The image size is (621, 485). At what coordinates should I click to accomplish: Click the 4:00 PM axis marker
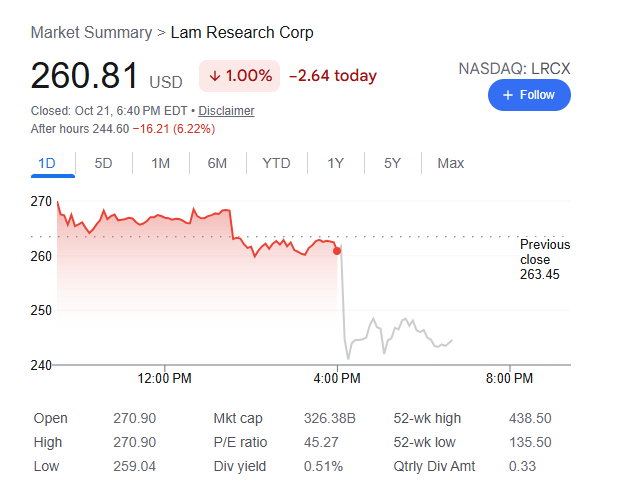click(x=337, y=378)
